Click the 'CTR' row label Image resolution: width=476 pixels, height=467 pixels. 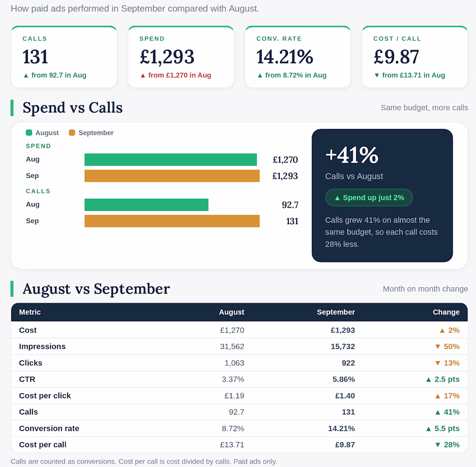click(27, 380)
